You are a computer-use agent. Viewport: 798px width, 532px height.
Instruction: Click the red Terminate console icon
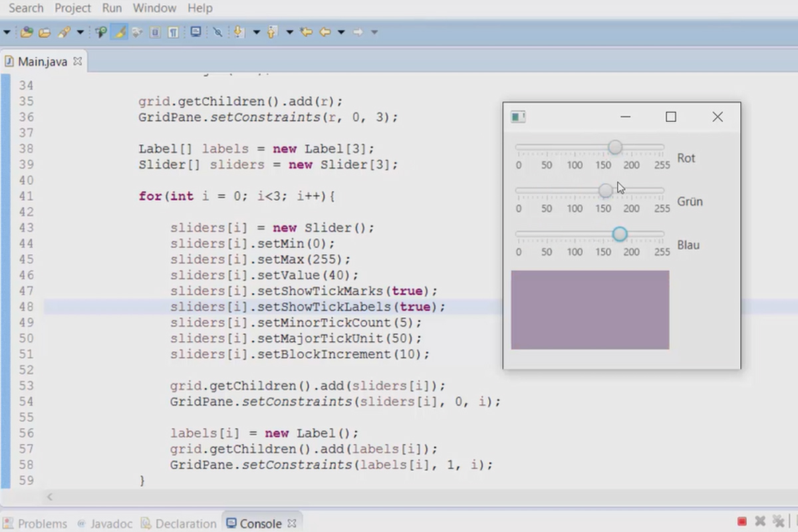pyautogui.click(x=742, y=521)
